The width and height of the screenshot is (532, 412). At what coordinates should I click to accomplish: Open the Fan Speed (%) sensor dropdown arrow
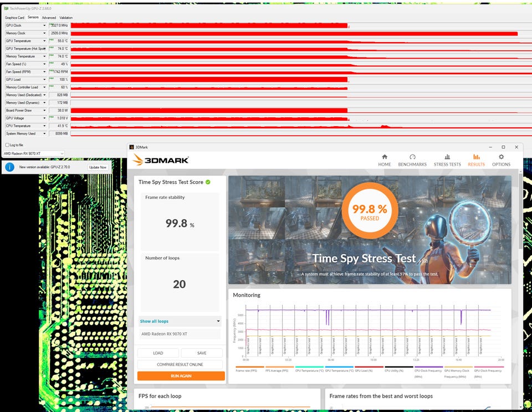point(44,64)
